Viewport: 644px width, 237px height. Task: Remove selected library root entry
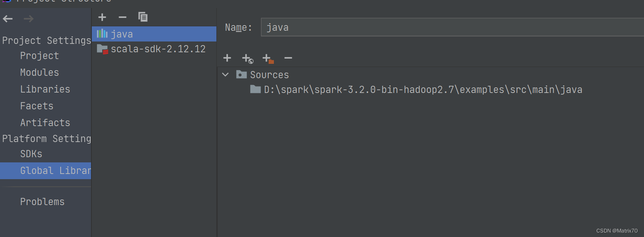[x=288, y=58]
